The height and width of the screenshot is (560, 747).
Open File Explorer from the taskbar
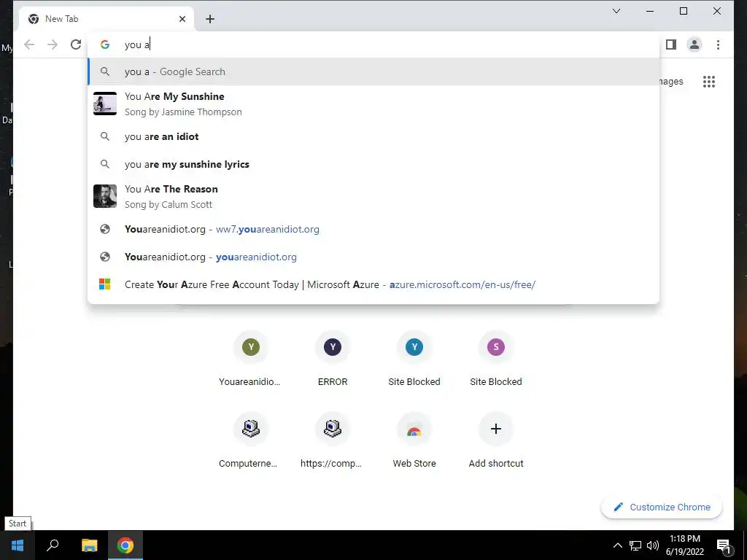click(x=89, y=545)
